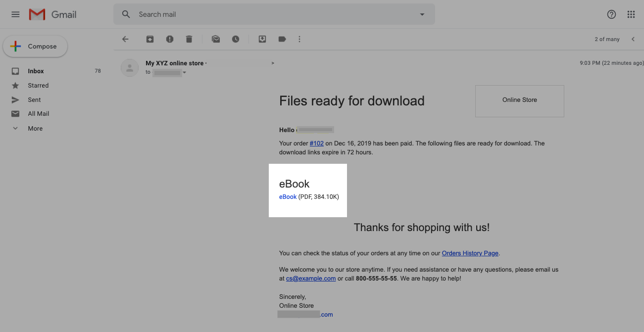Open the main menu hamburger icon
Viewport: 644px width, 332px height.
coord(15,14)
